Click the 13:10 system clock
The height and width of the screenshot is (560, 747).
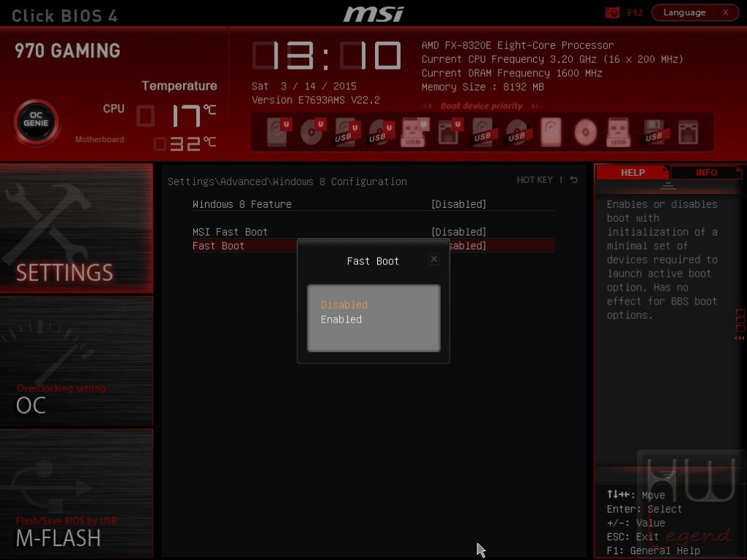(x=327, y=56)
